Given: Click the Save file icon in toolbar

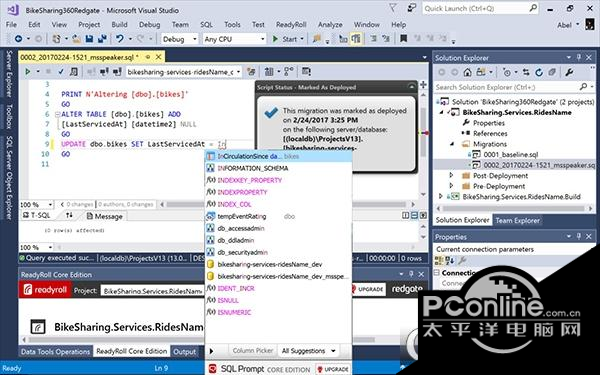Looking at the screenshot, I should coord(89,39).
